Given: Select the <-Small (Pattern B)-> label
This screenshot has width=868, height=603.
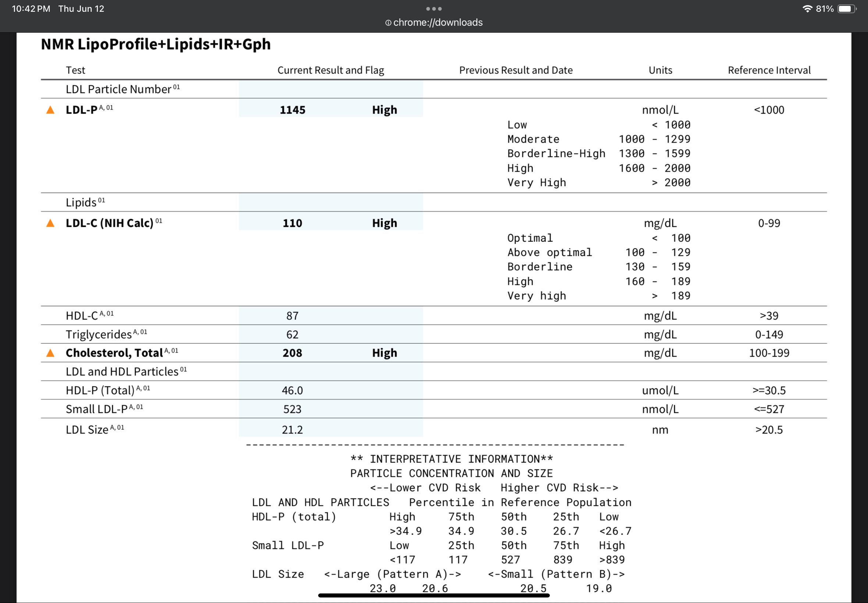Looking at the screenshot, I should click(556, 574).
